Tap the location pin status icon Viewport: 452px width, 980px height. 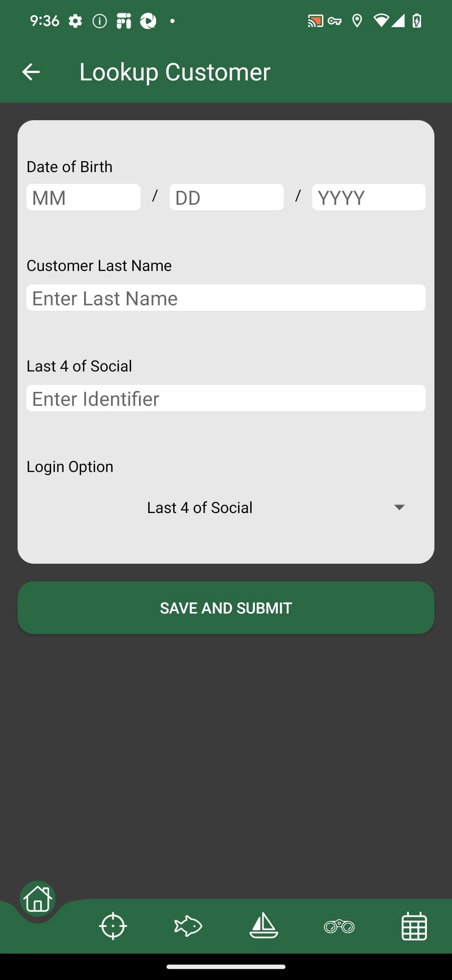(357, 21)
